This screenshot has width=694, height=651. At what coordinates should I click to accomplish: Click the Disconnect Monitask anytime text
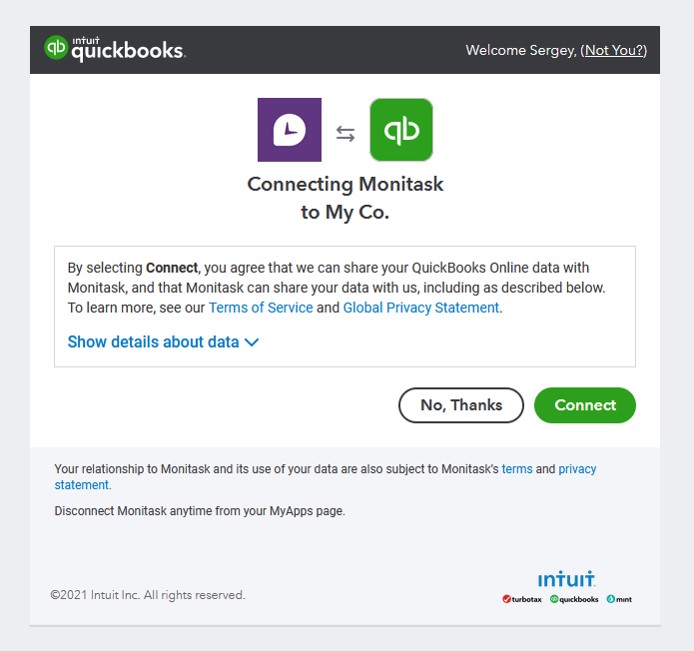click(199, 511)
